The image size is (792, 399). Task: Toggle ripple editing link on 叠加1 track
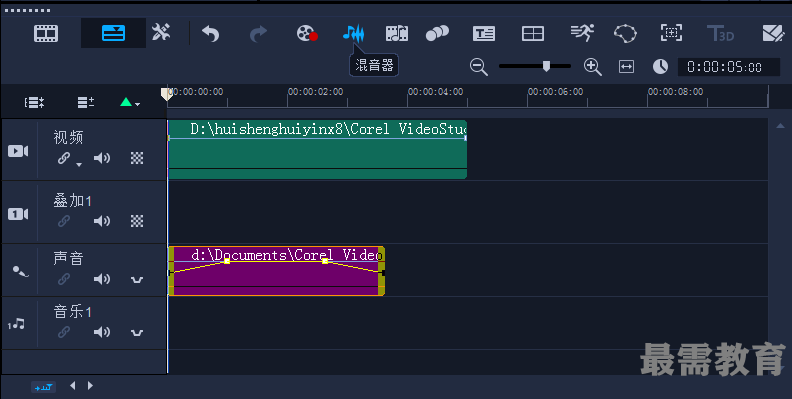pyautogui.click(x=64, y=221)
